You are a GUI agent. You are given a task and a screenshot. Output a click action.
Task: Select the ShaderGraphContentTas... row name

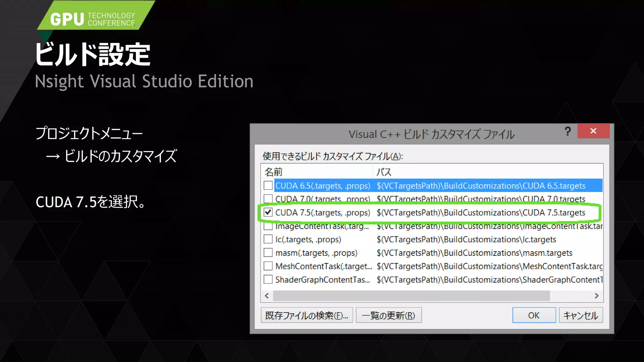[x=323, y=279]
